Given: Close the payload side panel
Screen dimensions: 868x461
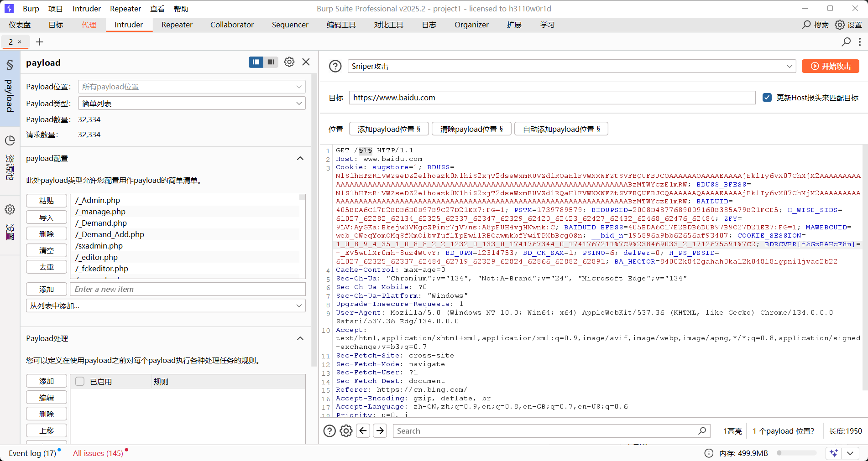Looking at the screenshot, I should (x=306, y=62).
